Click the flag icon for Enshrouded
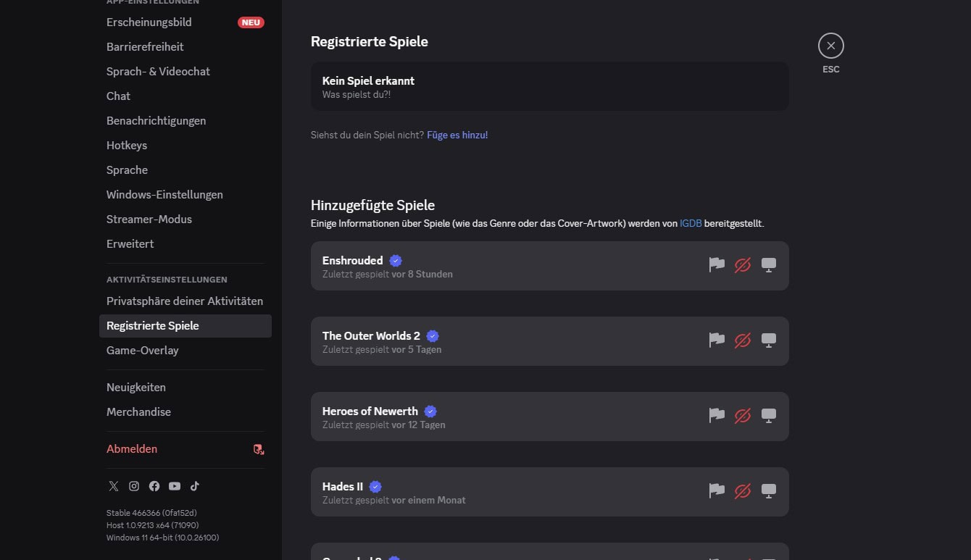 click(717, 265)
